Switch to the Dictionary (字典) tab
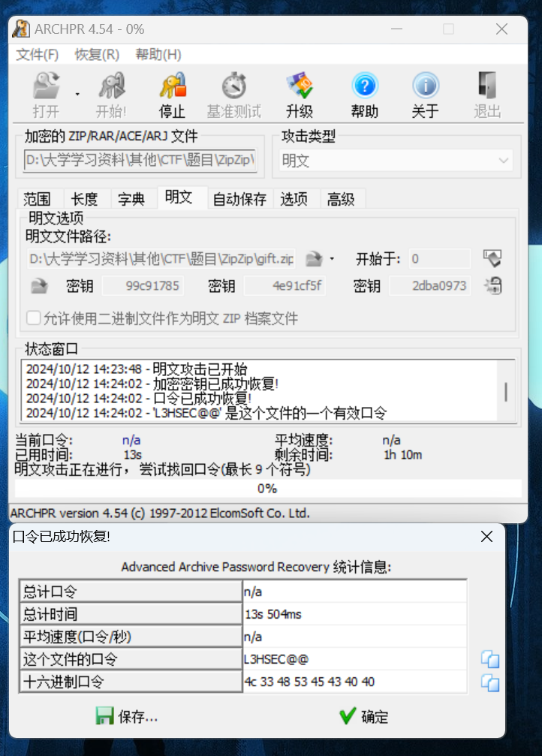542x756 pixels. point(131,199)
